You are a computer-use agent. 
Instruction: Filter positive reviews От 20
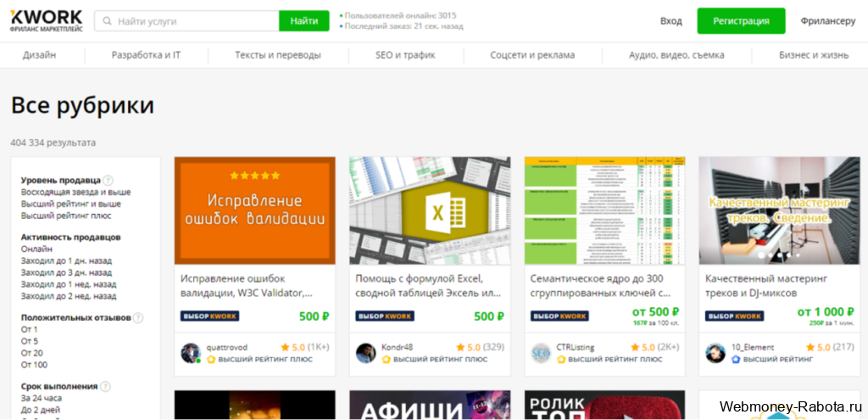click(31, 353)
